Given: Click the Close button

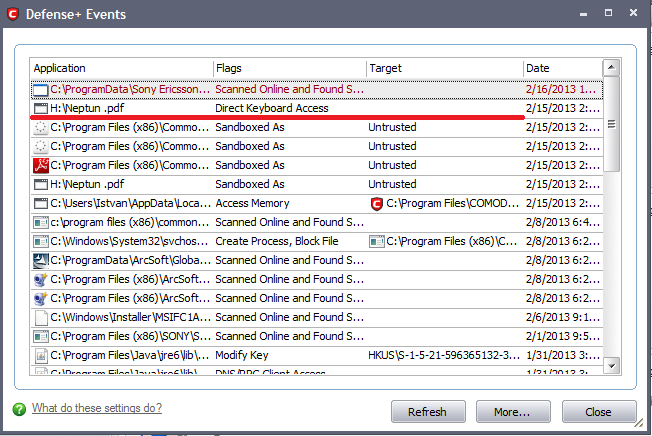Looking at the screenshot, I should coord(599,412).
